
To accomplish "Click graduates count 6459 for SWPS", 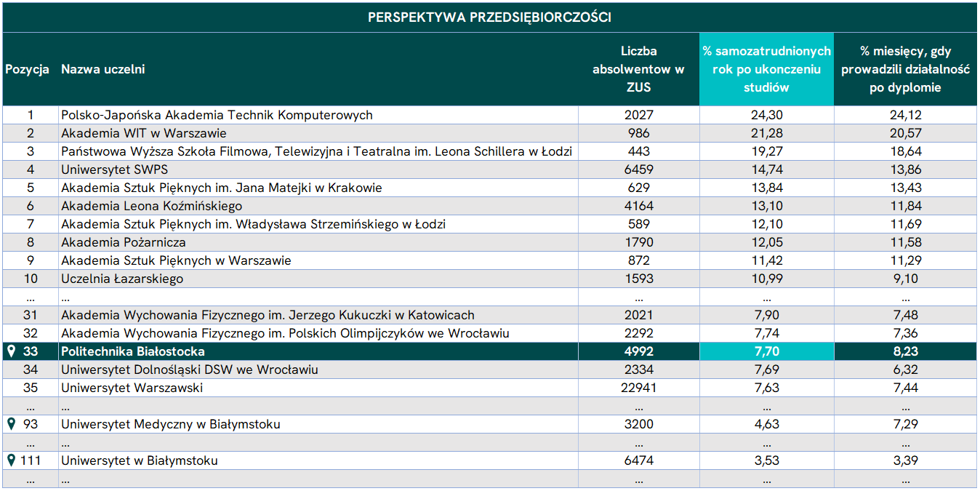I will tap(638, 169).
